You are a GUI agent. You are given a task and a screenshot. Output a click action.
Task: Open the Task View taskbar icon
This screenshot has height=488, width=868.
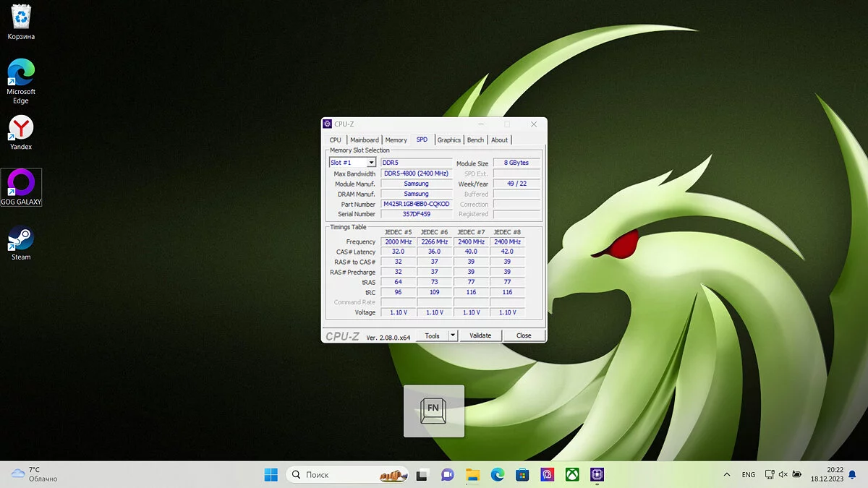coord(423,474)
